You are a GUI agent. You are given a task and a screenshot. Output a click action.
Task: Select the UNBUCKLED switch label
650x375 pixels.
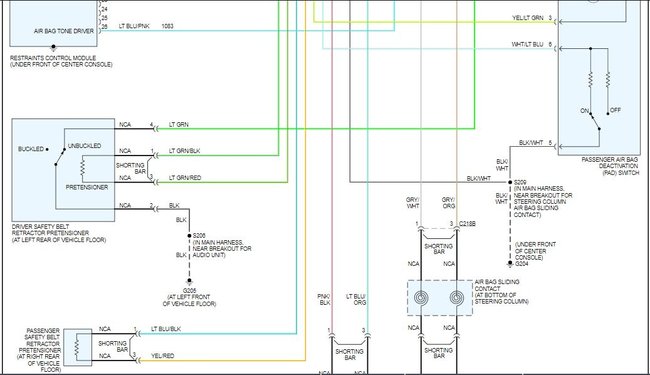[84, 146]
